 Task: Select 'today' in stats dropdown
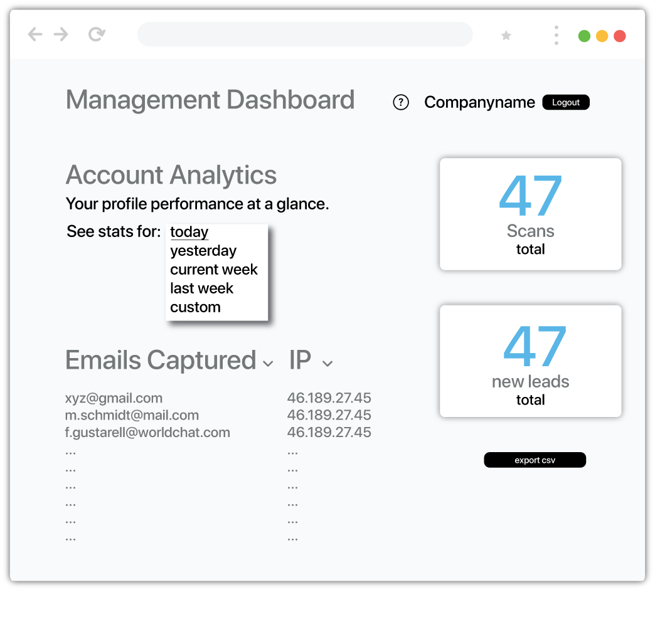pyautogui.click(x=189, y=232)
